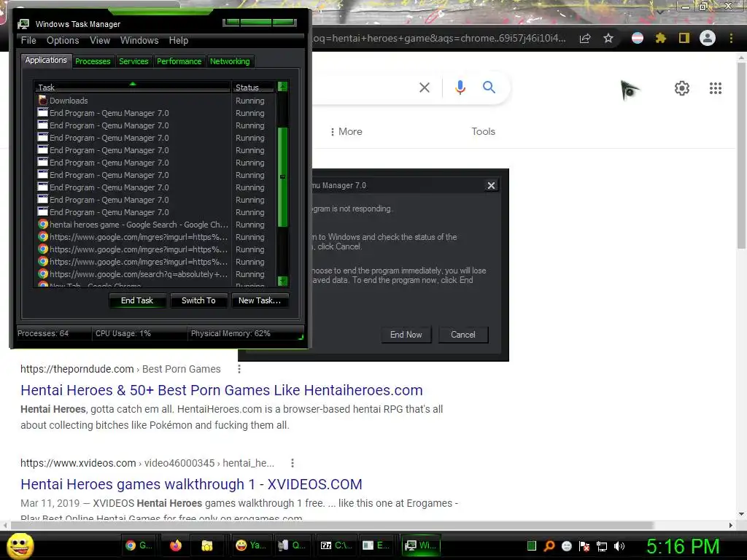Open the 'Hentai Heroes games walkthrough 1' link
The image size is (747, 560).
tap(191, 484)
